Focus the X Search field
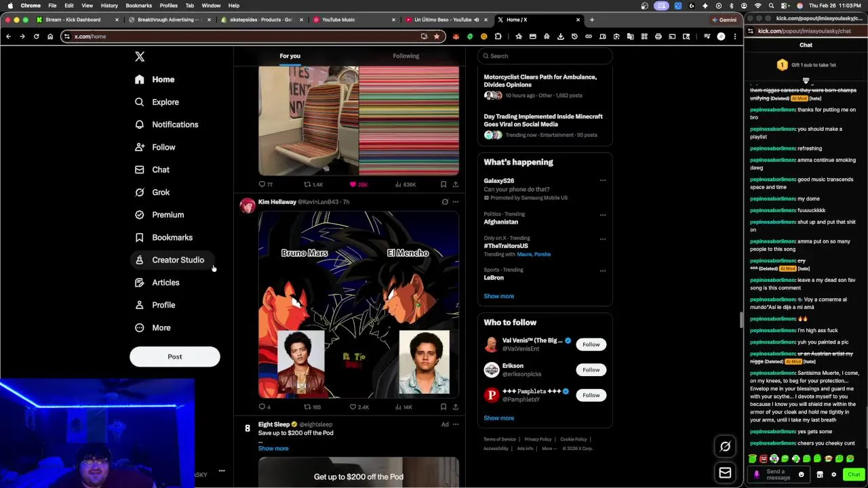Screen dimensions: 868x488 (x=545, y=56)
